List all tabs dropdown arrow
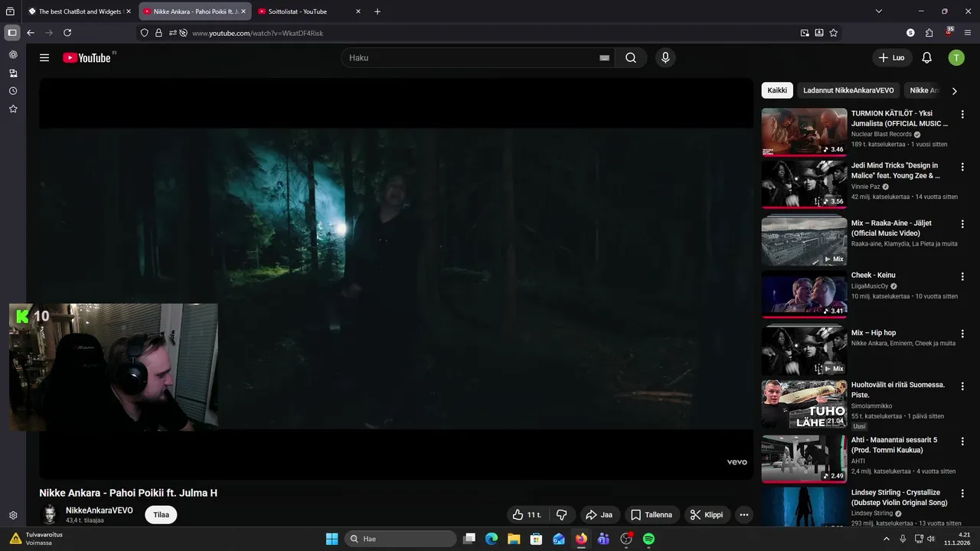 (x=879, y=11)
